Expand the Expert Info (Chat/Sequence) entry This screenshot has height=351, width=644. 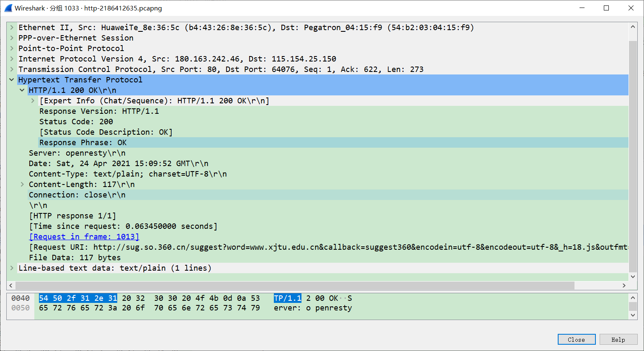[x=33, y=101]
